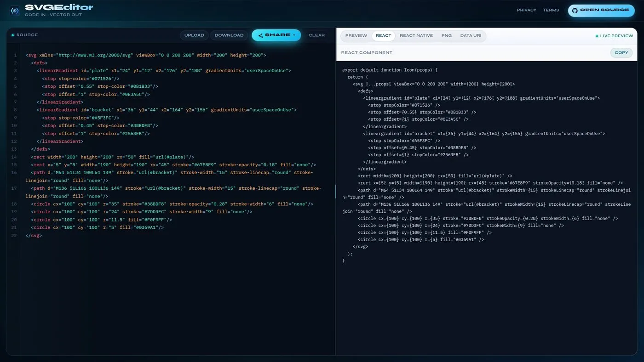Click output line with stopColor="#2563EB"
The image size is (644, 362).
(418, 155)
